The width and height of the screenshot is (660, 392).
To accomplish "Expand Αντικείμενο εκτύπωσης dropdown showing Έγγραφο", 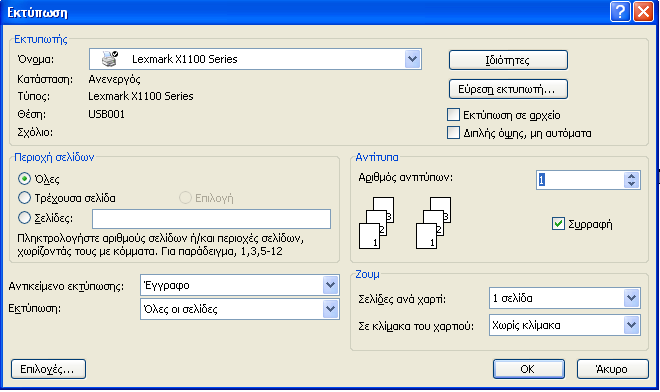I will [x=330, y=285].
